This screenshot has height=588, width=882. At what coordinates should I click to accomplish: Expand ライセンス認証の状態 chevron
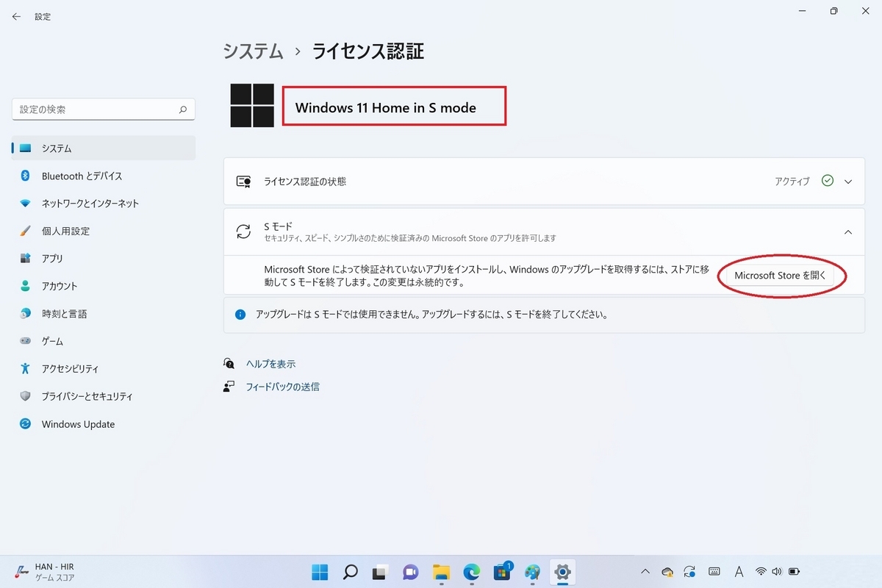[848, 182]
